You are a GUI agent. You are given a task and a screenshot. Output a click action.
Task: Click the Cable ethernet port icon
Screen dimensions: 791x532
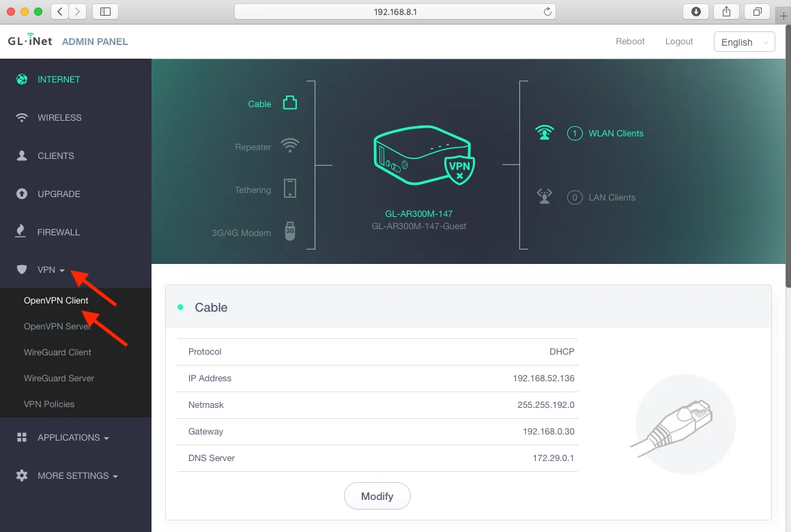tap(290, 104)
